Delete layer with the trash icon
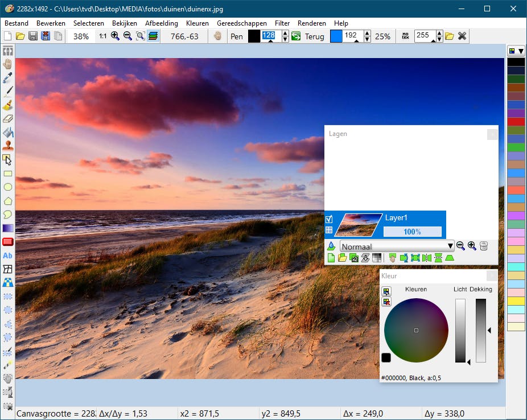 (484, 246)
